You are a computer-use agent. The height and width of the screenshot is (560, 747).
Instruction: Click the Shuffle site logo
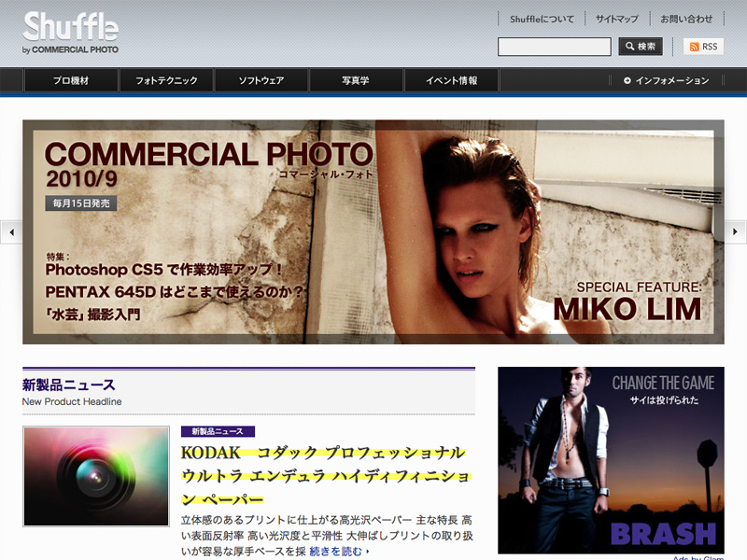[71, 33]
